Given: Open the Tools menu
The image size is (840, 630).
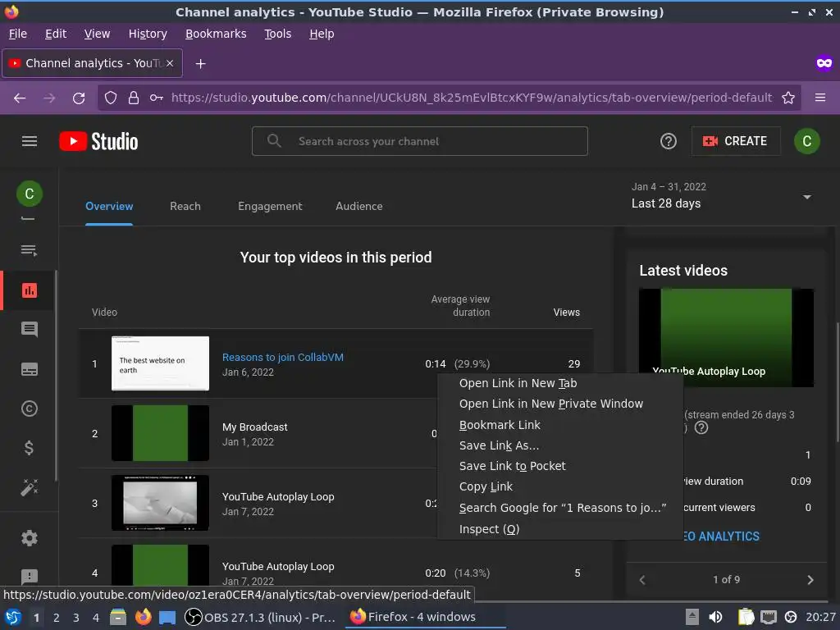Looking at the screenshot, I should 277,34.
